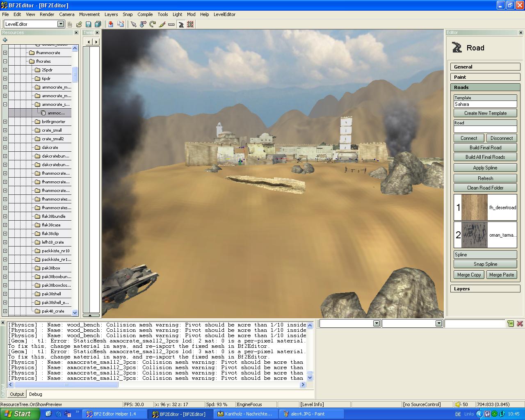Click Create New Template button

tap(485, 113)
